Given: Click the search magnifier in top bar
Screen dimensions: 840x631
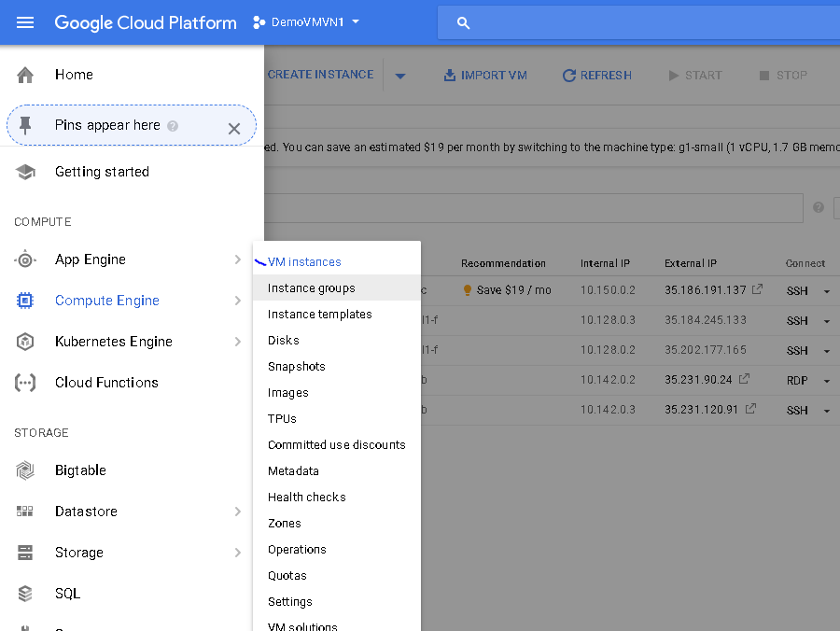Looking at the screenshot, I should pos(464,22).
